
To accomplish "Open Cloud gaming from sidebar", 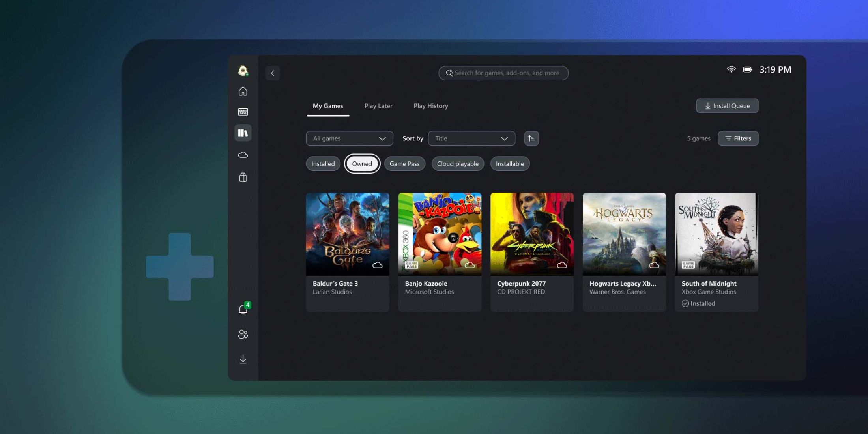I will coord(243,155).
